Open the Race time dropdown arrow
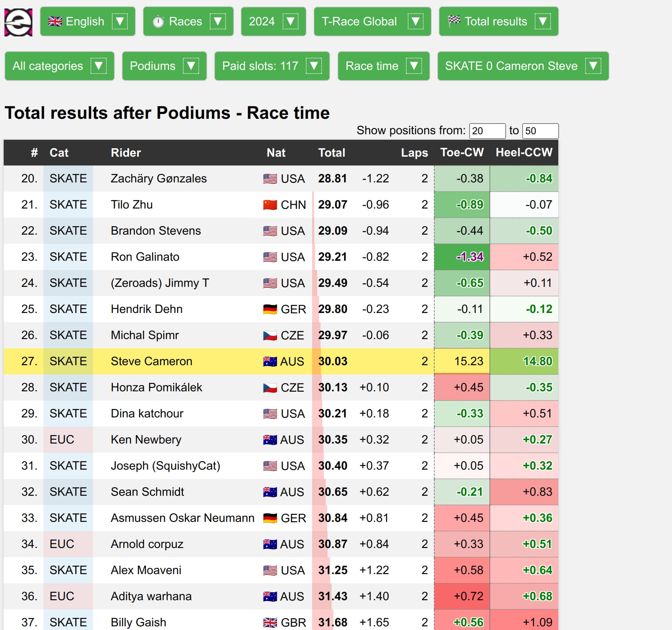 tap(414, 66)
